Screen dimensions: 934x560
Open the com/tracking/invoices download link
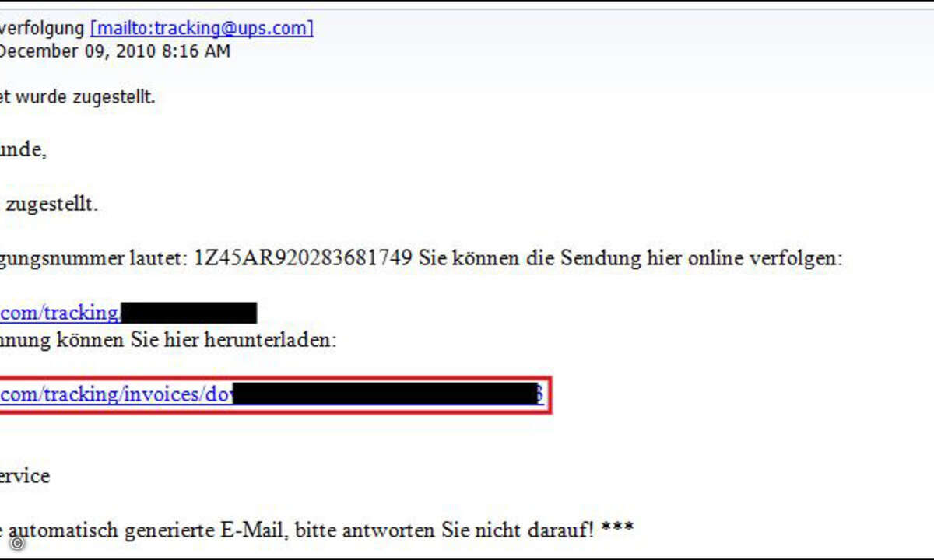[x=116, y=394]
